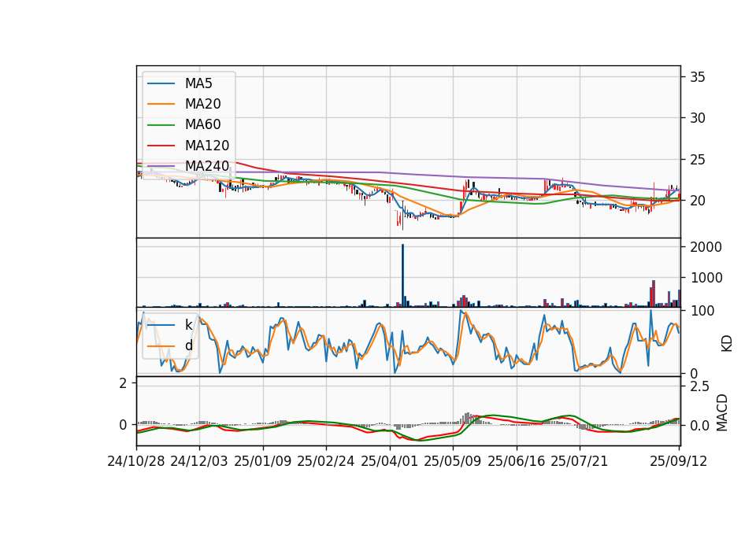The image size is (756, 543).
Task: Click the 25/07/21 date label
Action: (580, 461)
